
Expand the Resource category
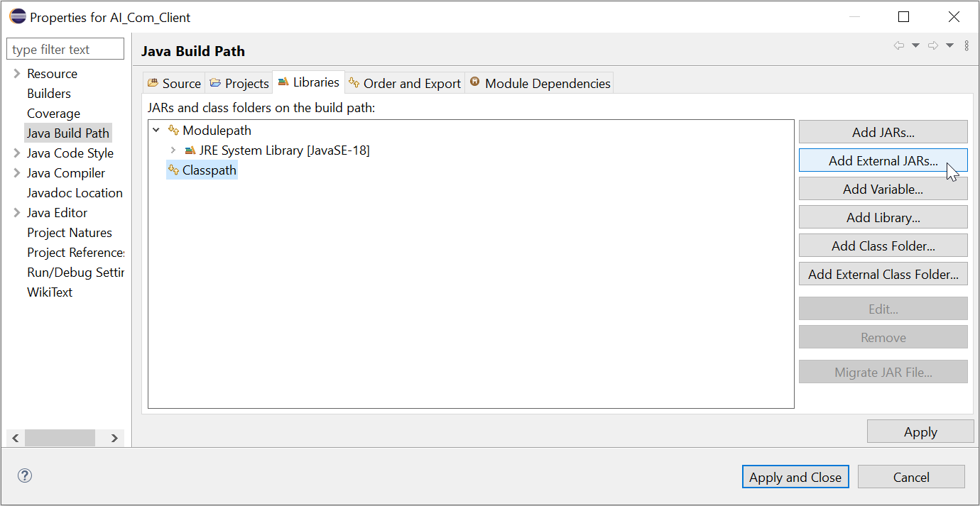point(16,74)
